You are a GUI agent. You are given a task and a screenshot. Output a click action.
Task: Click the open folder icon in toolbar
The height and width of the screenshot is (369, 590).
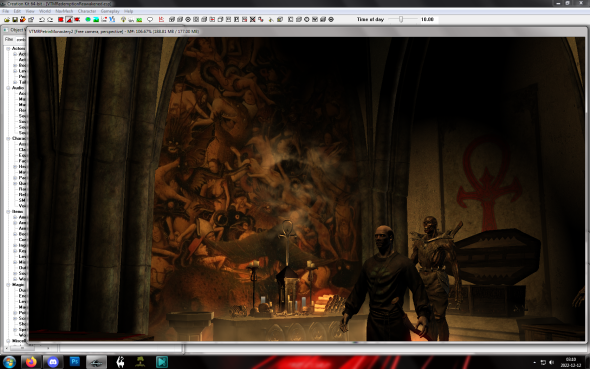(6, 20)
